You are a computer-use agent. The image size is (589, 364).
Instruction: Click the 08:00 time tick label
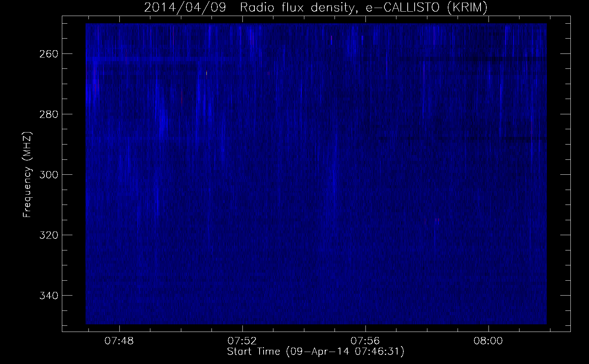tap(488, 341)
